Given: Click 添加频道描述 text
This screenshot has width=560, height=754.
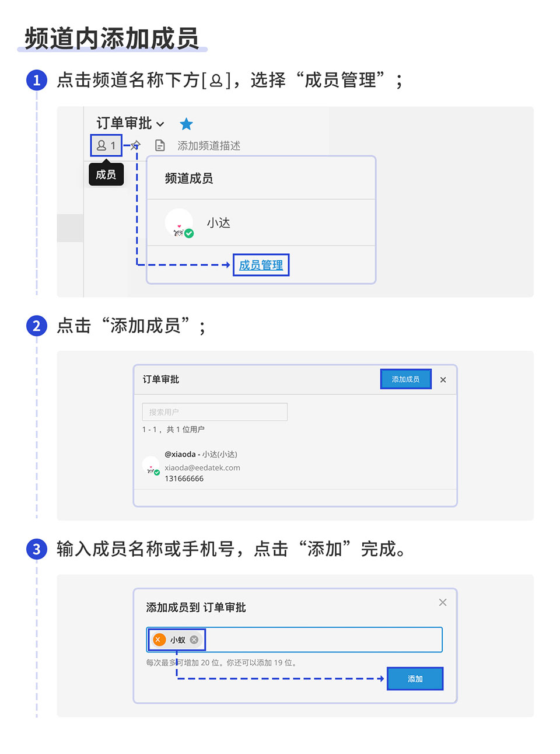Looking at the screenshot, I should pos(209,145).
